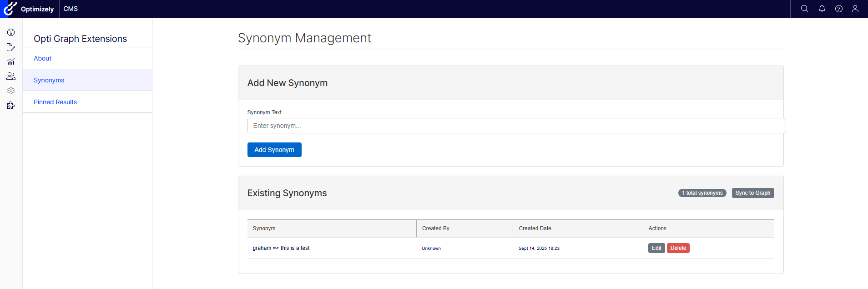Click the Sync to Graph button
This screenshot has width=868, height=289.
752,193
